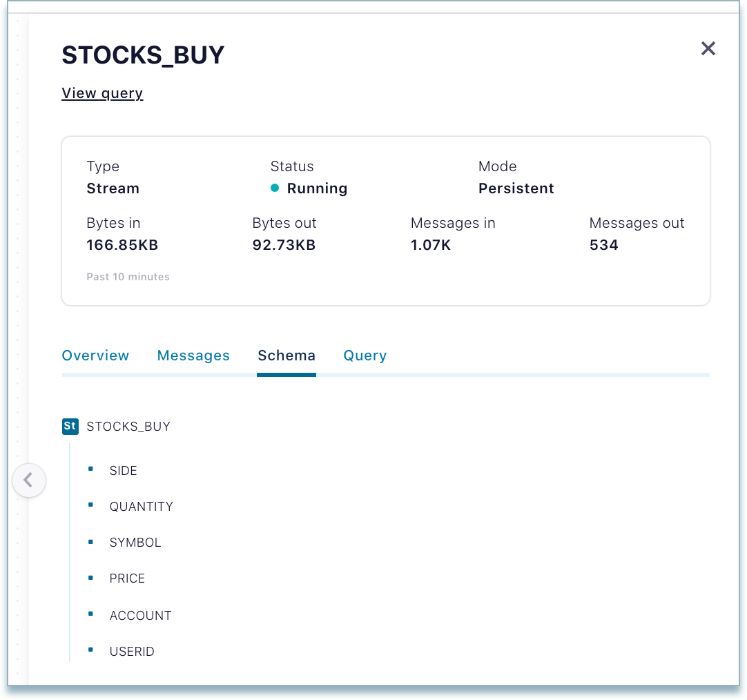This screenshot has height=700, width=747.
Task: Click the square bullet beside SIDE
Action: coord(90,469)
